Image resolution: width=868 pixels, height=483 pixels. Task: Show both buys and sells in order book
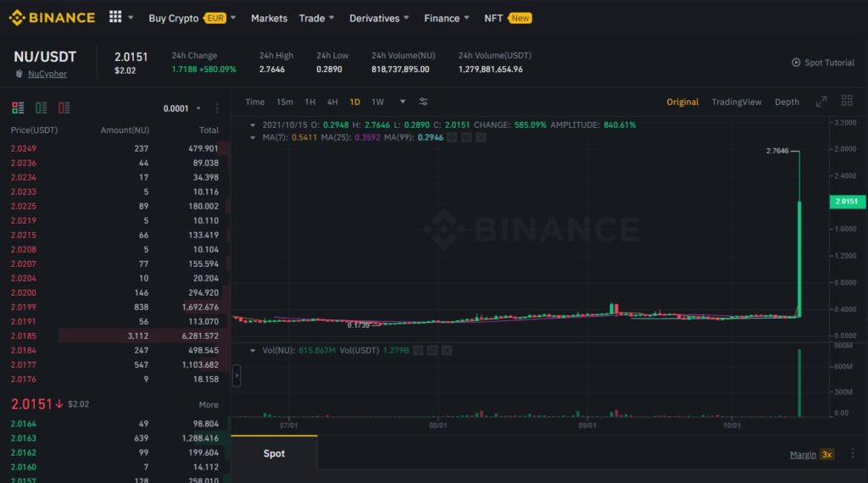click(x=18, y=108)
